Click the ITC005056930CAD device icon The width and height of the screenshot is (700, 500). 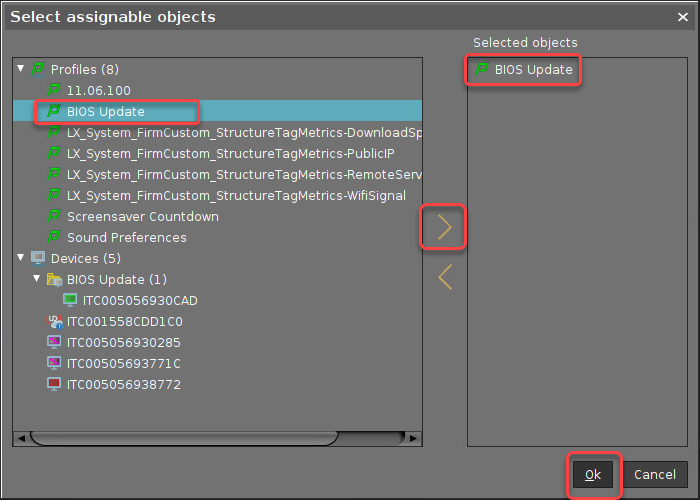coord(70,300)
